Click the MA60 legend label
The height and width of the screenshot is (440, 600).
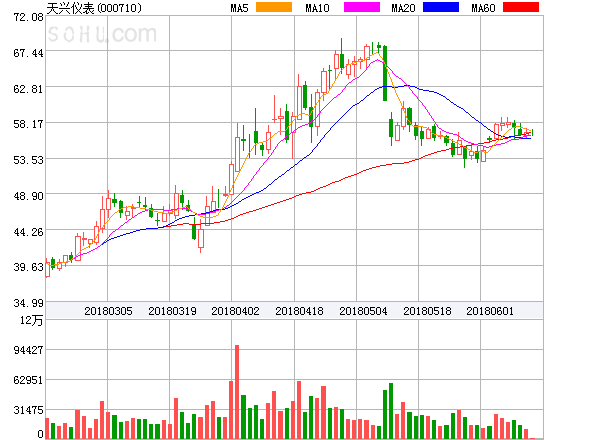(x=483, y=8)
